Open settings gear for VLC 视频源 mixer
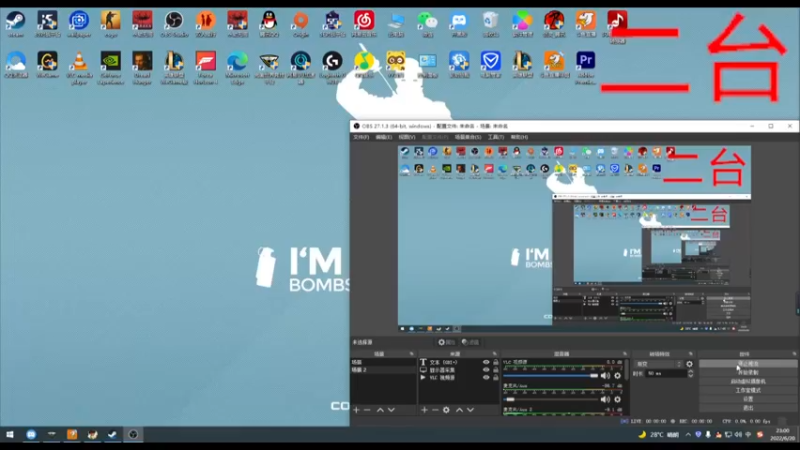The image size is (800, 450). (x=617, y=376)
